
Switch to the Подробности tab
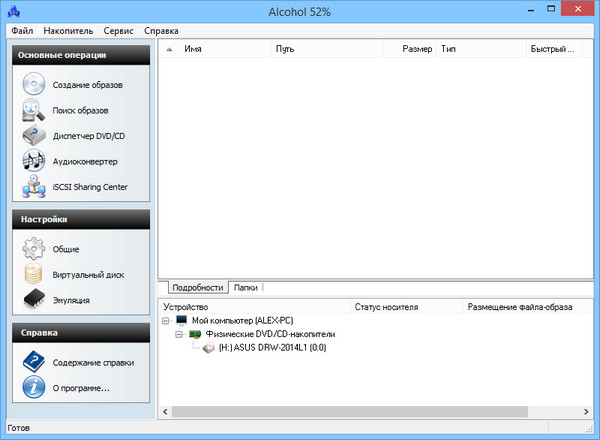tap(196, 288)
